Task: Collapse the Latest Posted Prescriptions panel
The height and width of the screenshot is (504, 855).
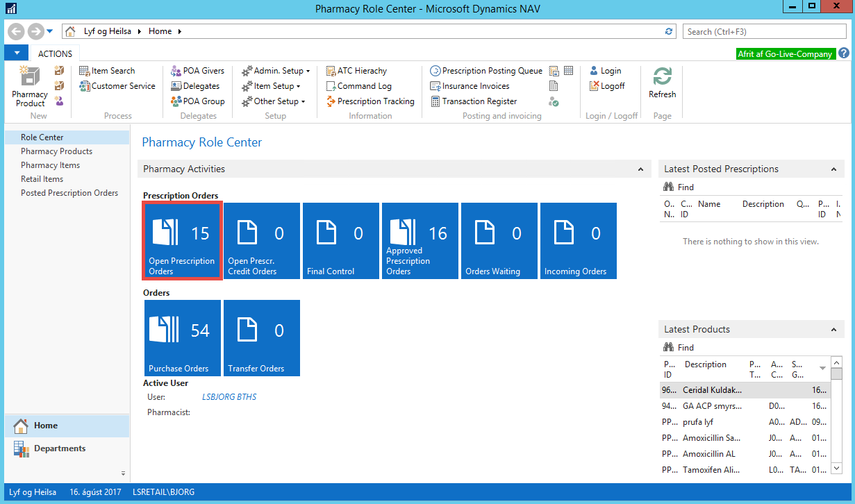Action: click(833, 169)
